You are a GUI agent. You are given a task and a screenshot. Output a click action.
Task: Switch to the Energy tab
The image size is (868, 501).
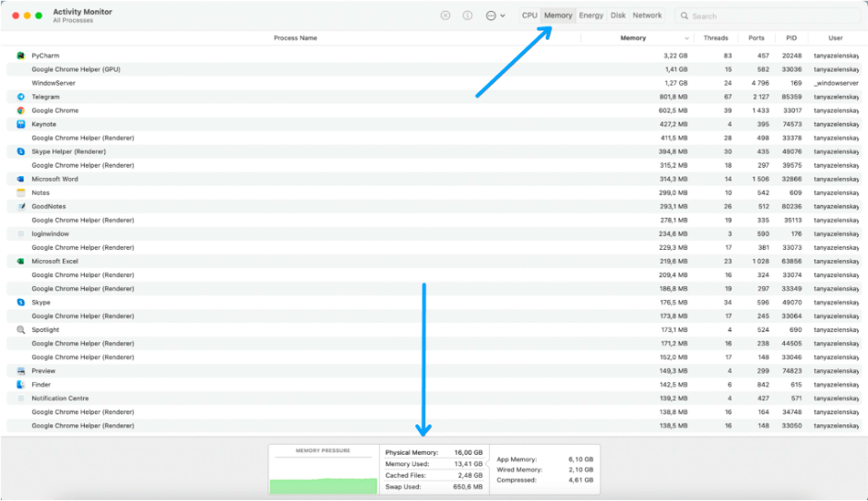591,16
